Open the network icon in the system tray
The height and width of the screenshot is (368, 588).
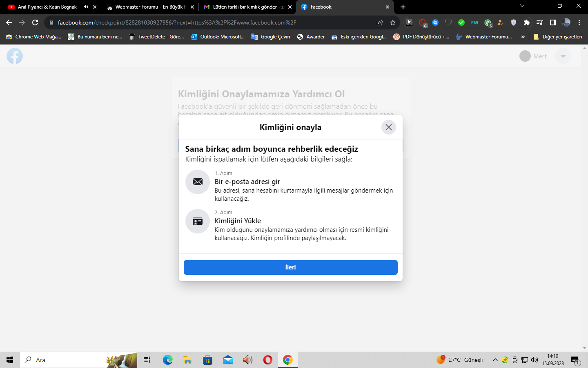525,360
